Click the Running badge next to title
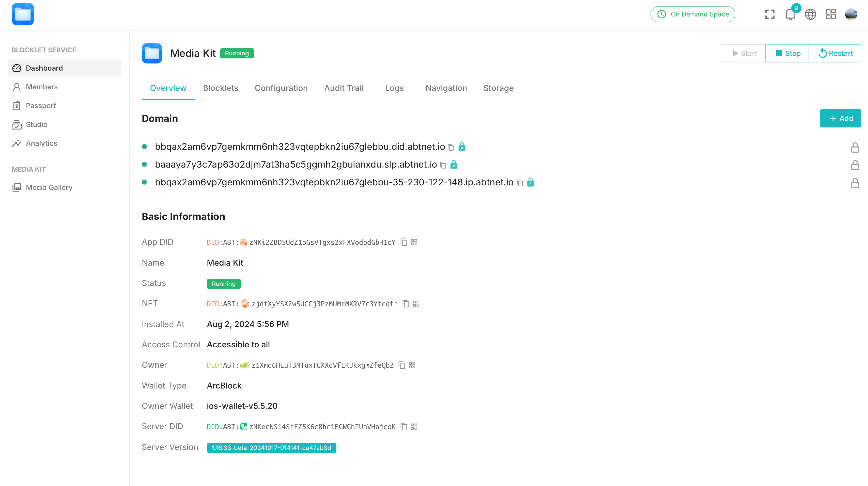The height and width of the screenshot is (486, 868). pyautogui.click(x=237, y=53)
